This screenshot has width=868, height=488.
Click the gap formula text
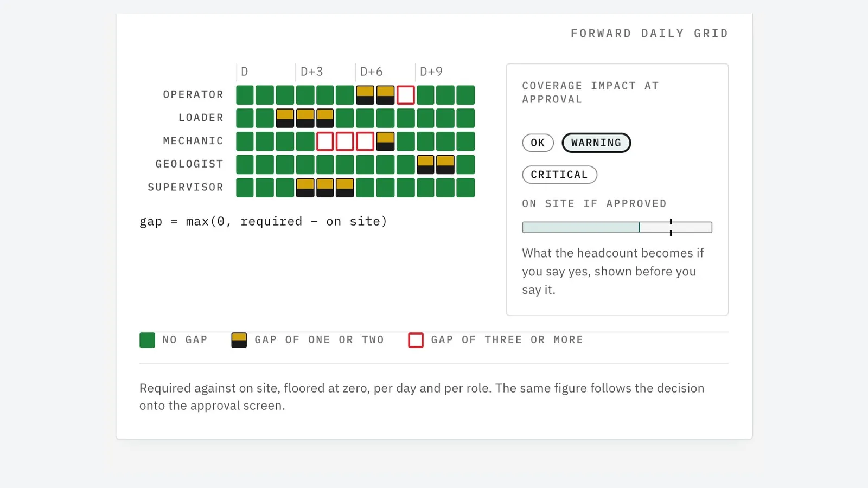coord(263,221)
